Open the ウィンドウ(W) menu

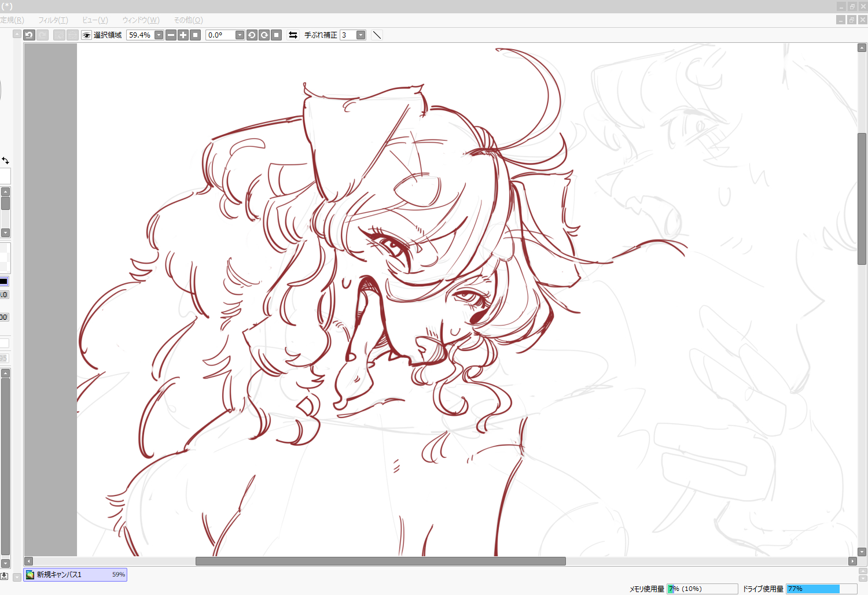pos(141,20)
